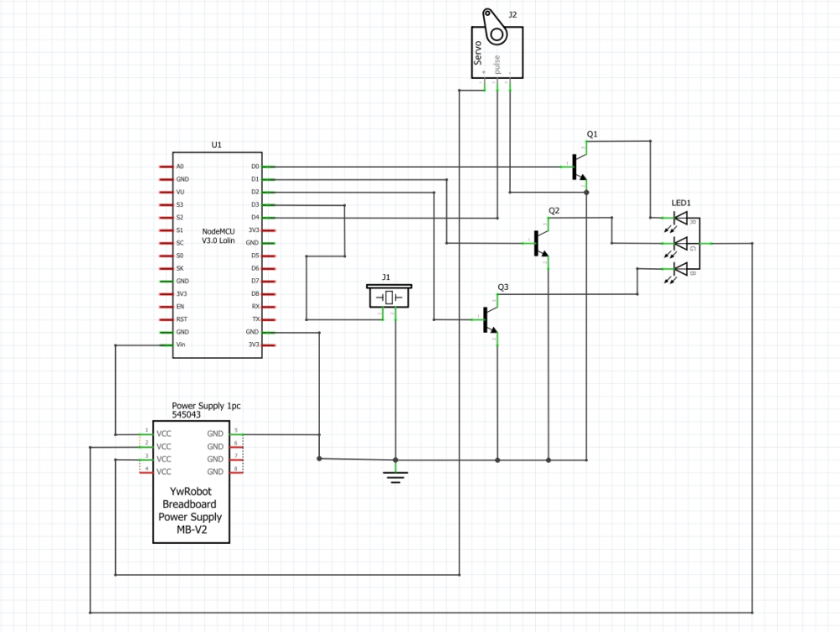This screenshot has width=840, height=632.
Task: Click the Servo pulse pin label
Action: pyautogui.click(x=497, y=65)
